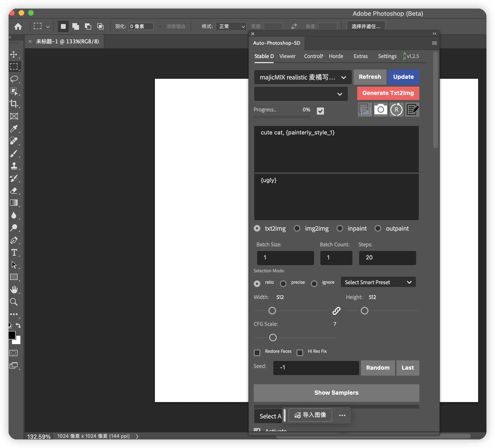Select the Eyedropper tool
Image resolution: width=495 pixels, height=448 pixels.
coord(14,129)
